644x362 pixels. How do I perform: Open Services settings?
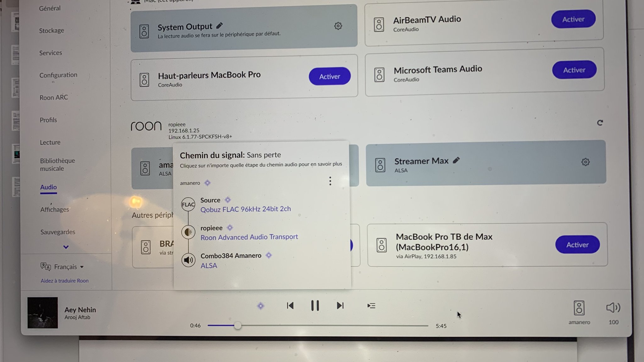click(51, 53)
